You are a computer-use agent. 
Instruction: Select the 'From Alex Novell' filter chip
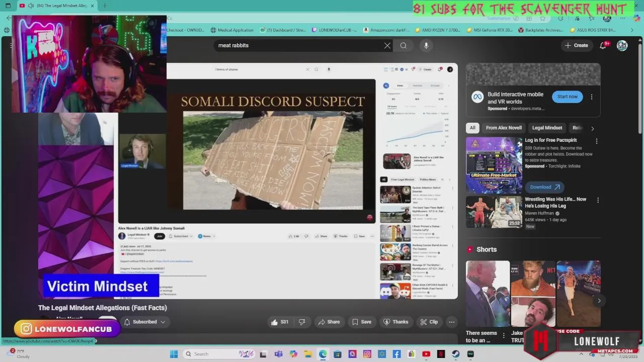coord(504,128)
